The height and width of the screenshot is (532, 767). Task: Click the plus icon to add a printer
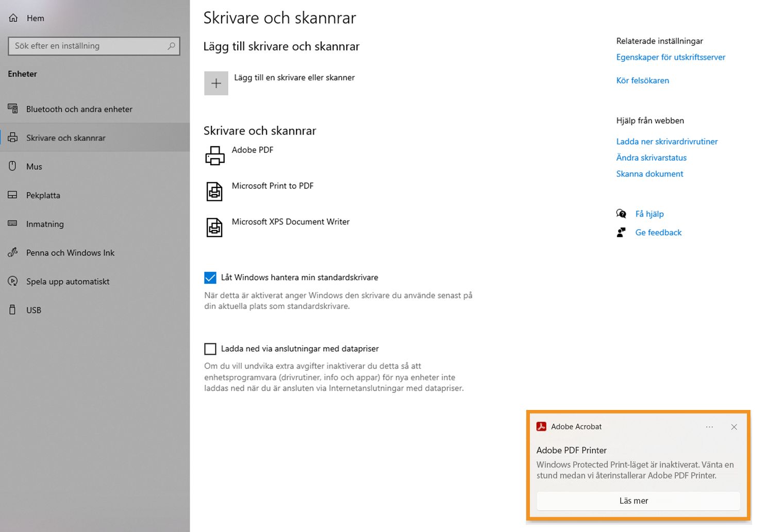[x=216, y=83]
